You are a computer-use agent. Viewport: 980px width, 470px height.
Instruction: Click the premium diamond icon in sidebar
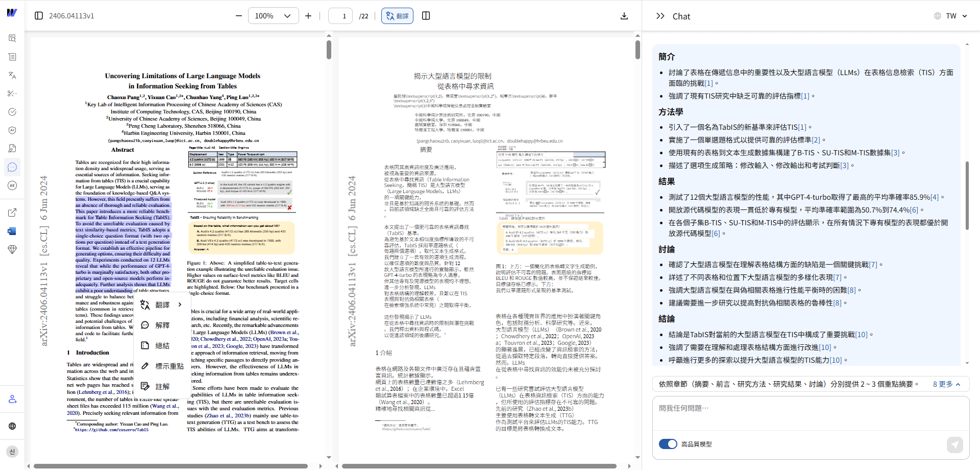(x=12, y=249)
